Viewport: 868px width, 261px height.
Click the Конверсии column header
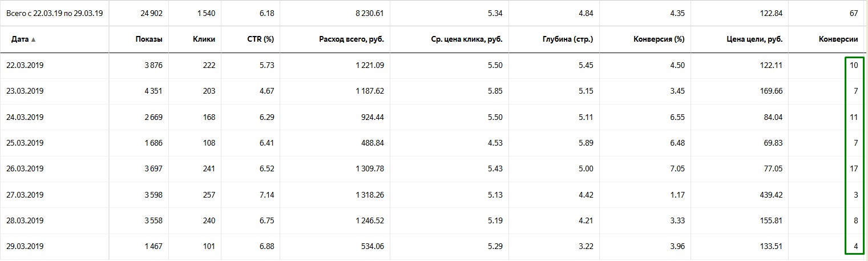(838, 39)
